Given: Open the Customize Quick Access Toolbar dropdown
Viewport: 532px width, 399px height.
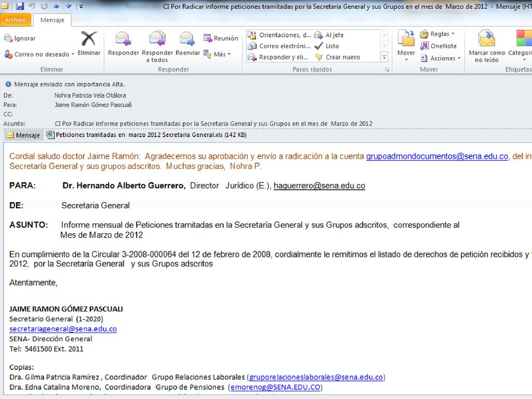Looking at the screenshot, I should (x=81, y=6).
